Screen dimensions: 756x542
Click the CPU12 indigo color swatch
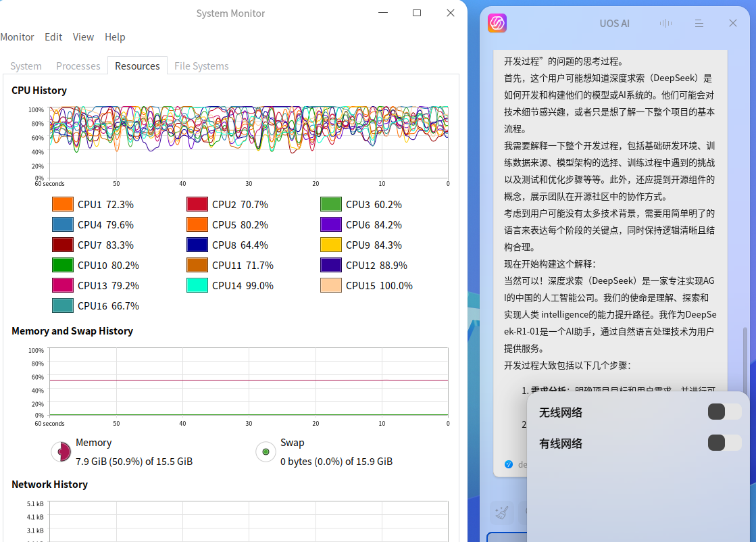(x=331, y=265)
